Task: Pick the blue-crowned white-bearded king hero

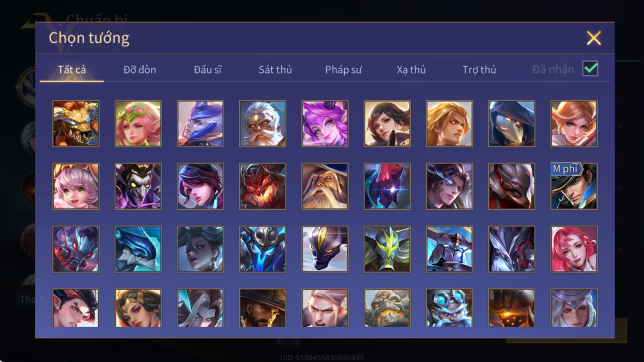Action: (x=450, y=308)
